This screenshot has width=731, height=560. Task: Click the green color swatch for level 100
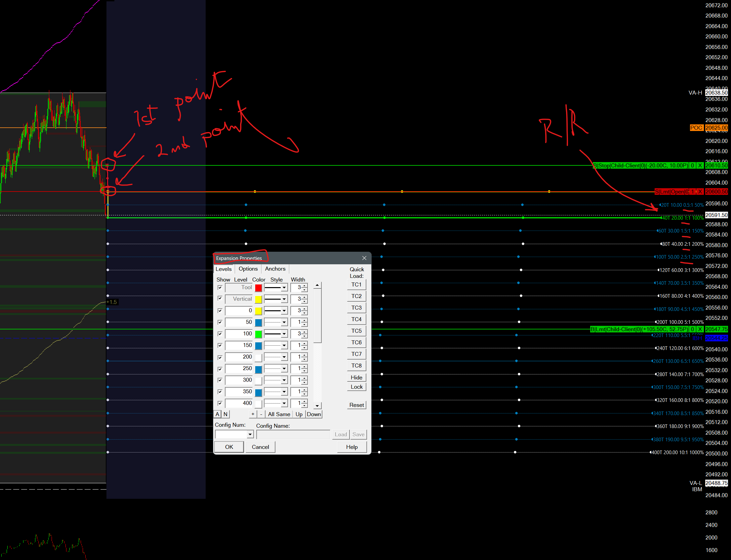(x=258, y=334)
